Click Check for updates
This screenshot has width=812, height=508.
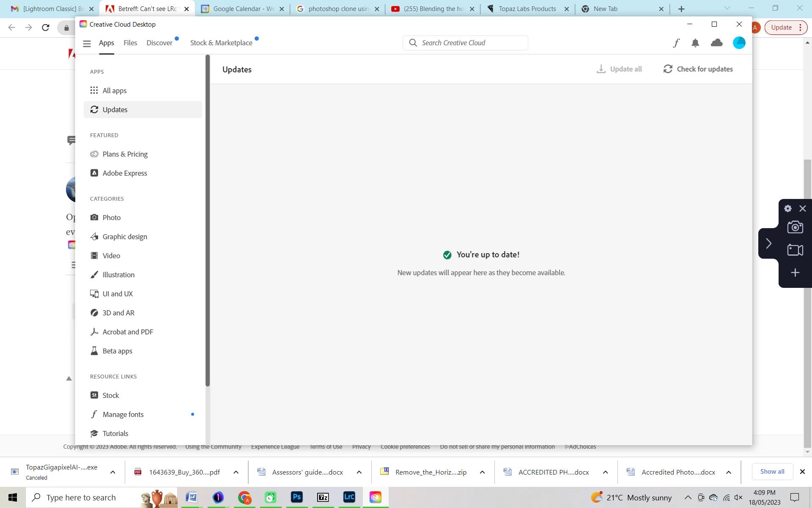pos(698,69)
